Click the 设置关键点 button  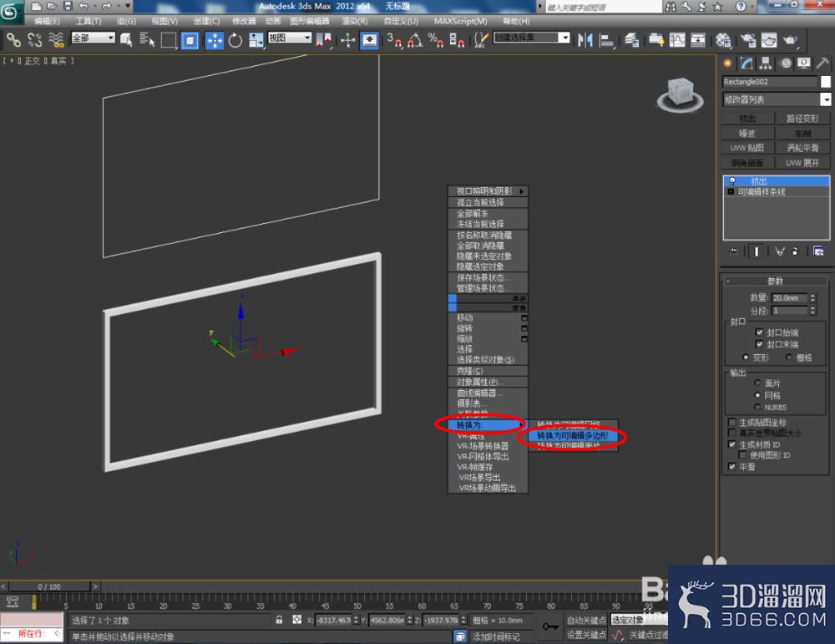tap(586, 635)
